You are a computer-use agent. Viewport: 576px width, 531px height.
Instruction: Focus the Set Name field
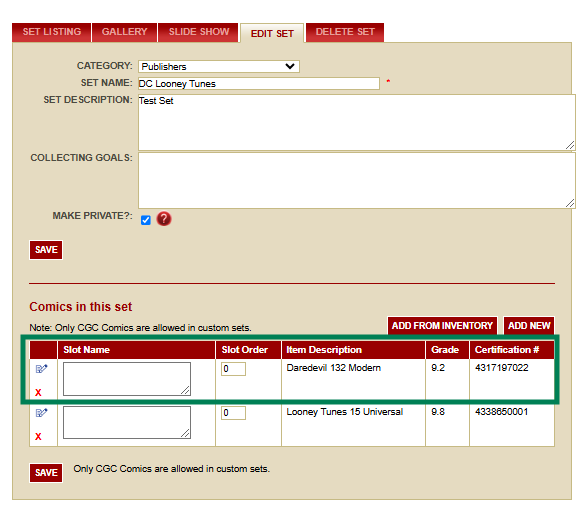point(259,84)
